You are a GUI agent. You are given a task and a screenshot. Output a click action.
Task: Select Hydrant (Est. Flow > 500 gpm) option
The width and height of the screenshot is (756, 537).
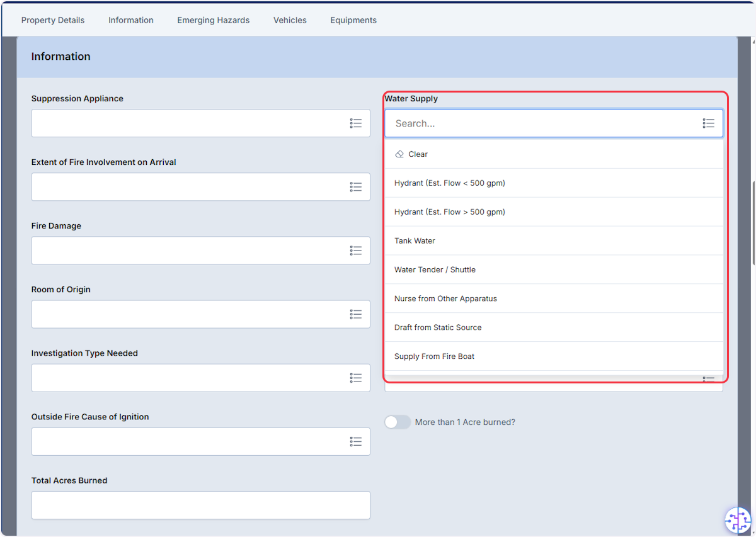pos(554,212)
